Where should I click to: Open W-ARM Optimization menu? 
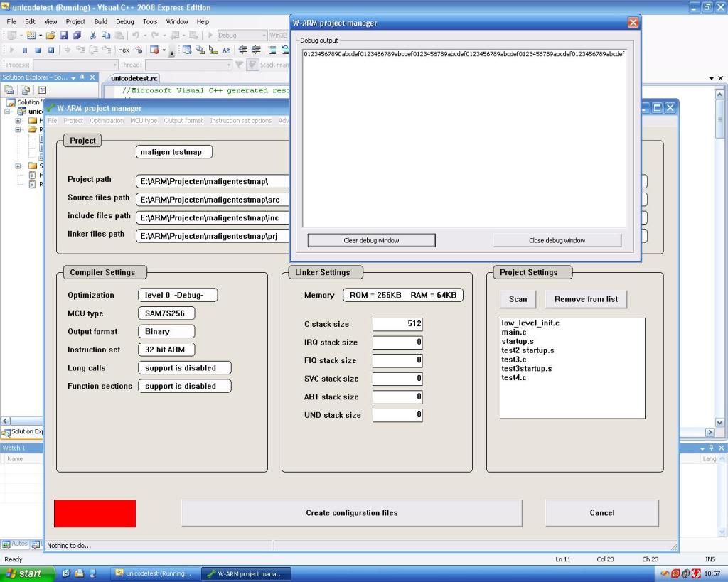tap(107, 121)
